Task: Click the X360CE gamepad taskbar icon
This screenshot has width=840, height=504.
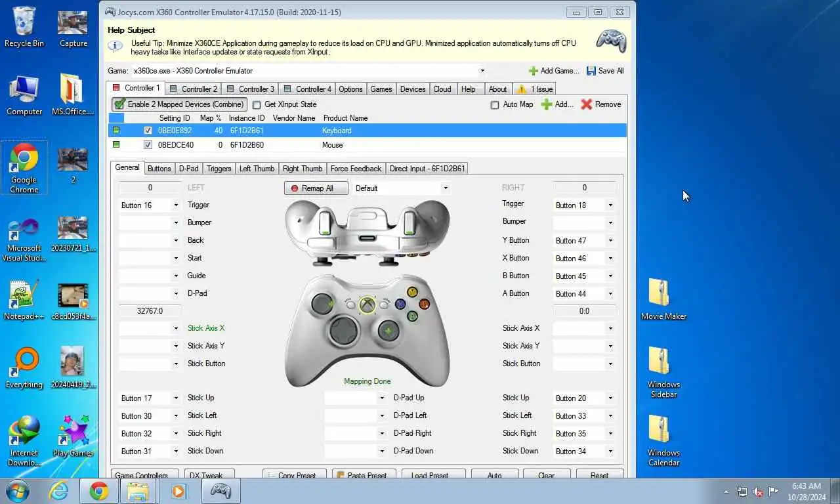Action: point(220,491)
